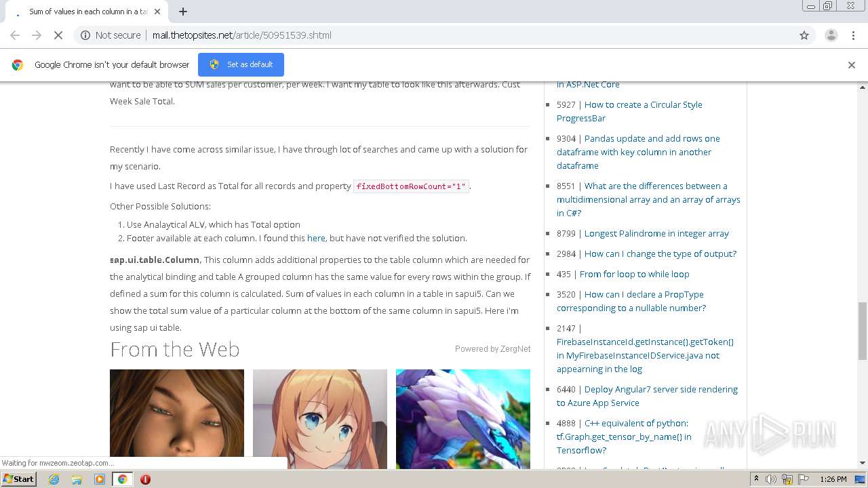Viewport: 868px width, 488px height.
Task: Stop loading the page
Action: tap(58, 35)
